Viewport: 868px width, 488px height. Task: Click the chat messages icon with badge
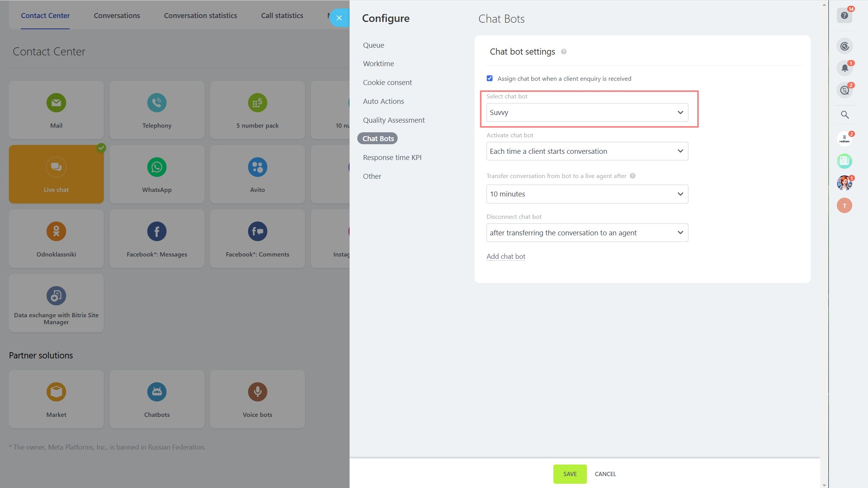[844, 90]
